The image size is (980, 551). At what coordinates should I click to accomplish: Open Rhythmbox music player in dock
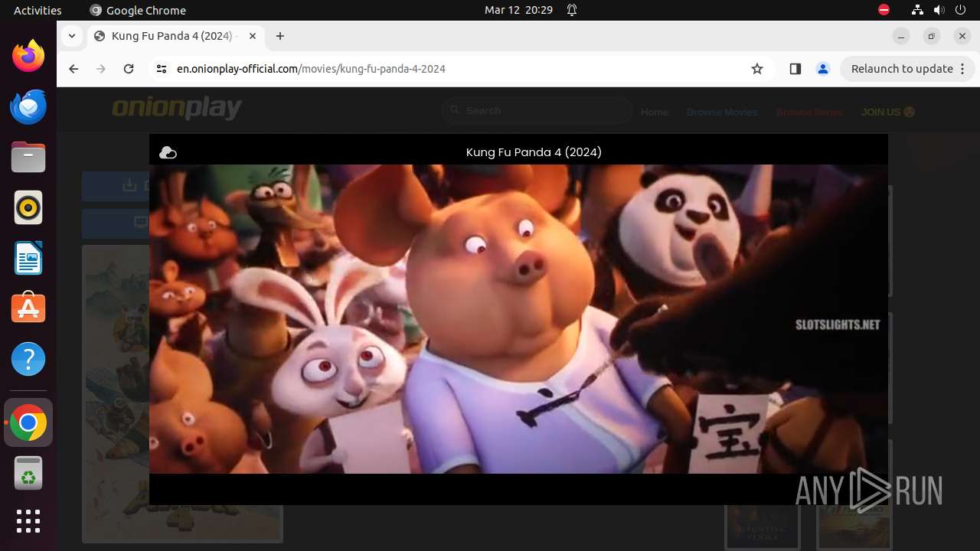pos(28,207)
